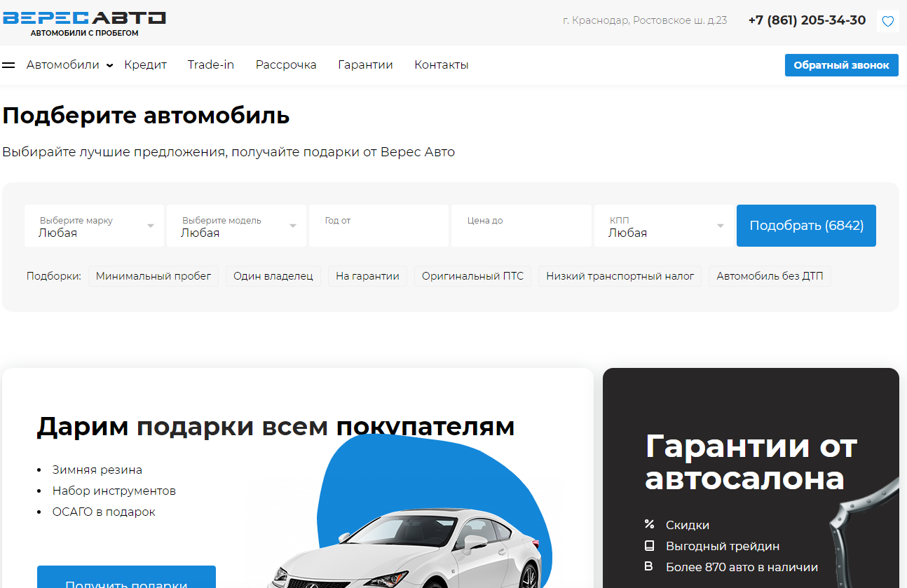Request a callback via Обратный звонок
The width and height of the screenshot is (907, 588).
[841, 64]
